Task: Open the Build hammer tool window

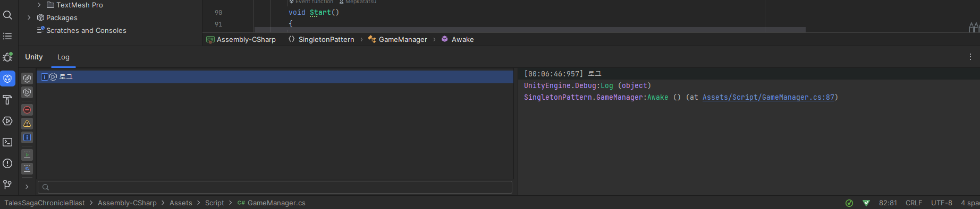Action: coord(7,100)
